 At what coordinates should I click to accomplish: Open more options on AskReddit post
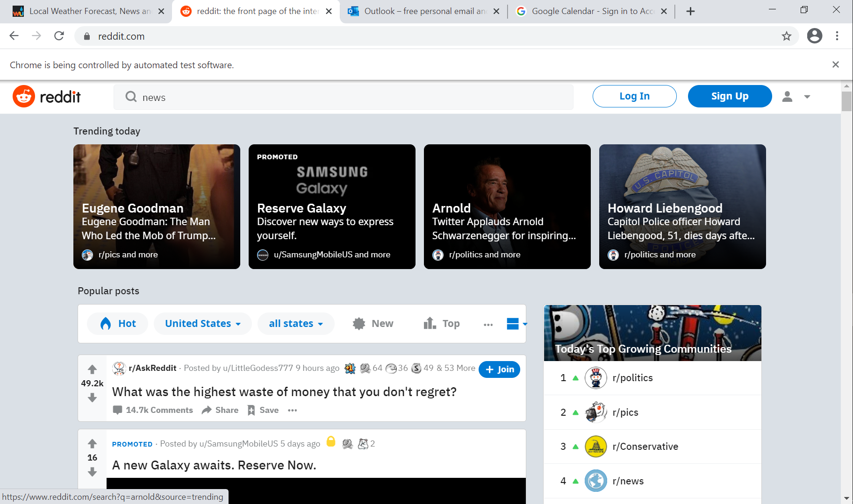pyautogui.click(x=293, y=410)
